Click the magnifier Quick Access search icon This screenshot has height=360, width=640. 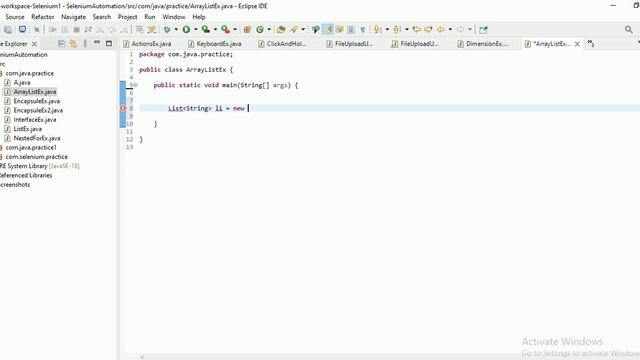(x=629, y=29)
